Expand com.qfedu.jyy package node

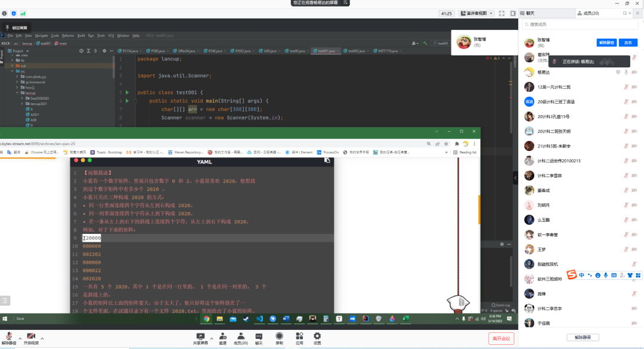click(17, 76)
